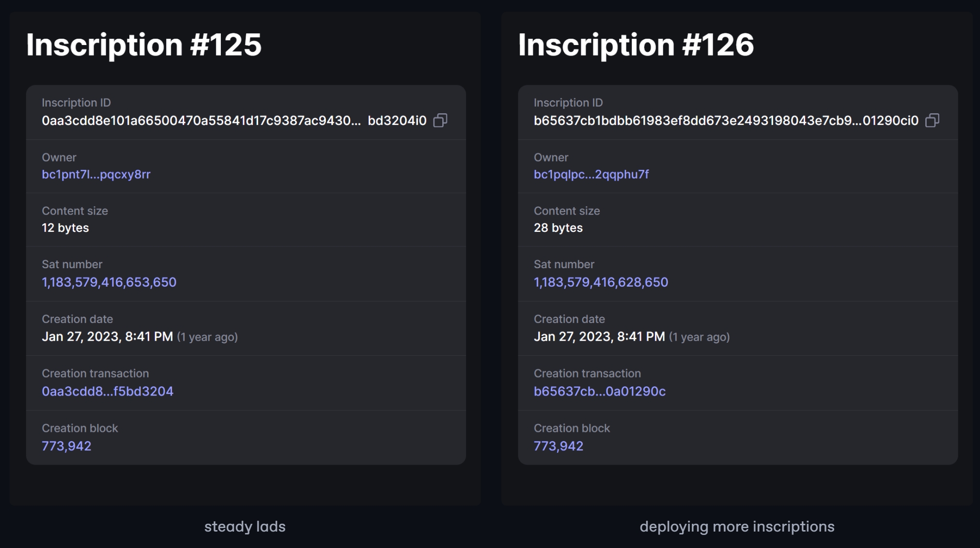Image resolution: width=980 pixels, height=548 pixels.
Task: Open creation block 773,942 for Inscription #125
Action: [66, 446]
